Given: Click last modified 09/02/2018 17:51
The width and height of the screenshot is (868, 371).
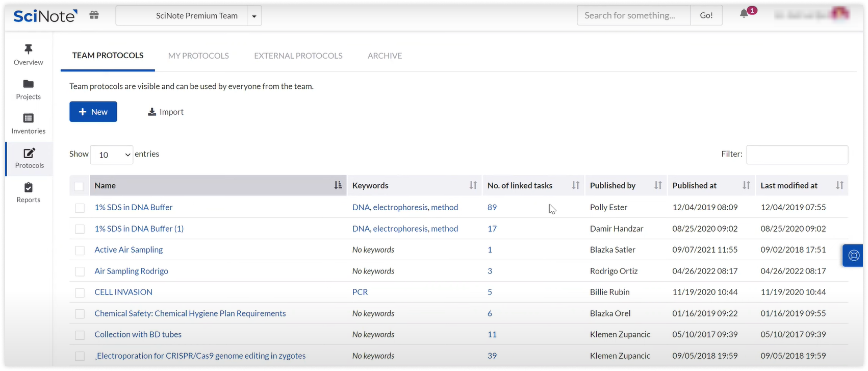Looking at the screenshot, I should coord(793,250).
